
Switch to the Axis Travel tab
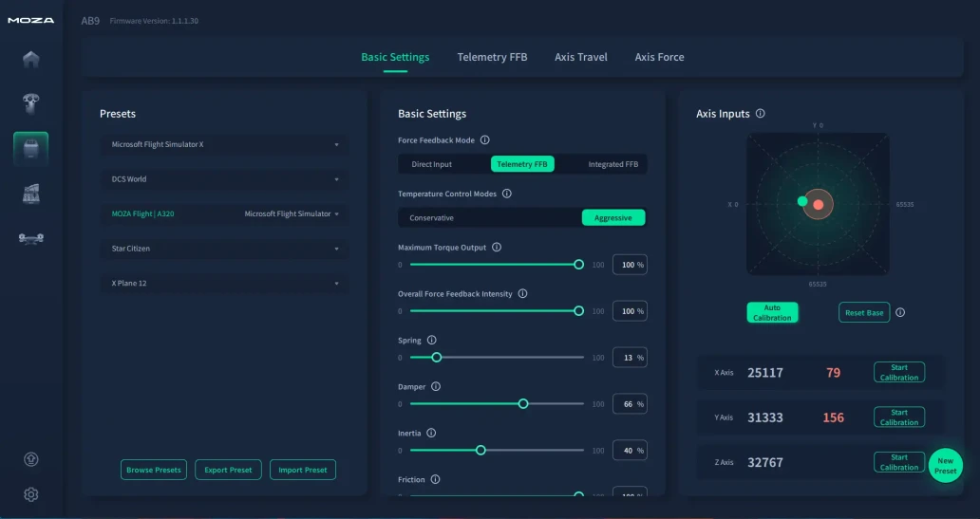(x=580, y=57)
